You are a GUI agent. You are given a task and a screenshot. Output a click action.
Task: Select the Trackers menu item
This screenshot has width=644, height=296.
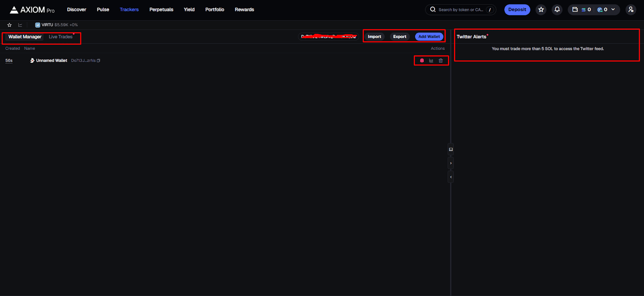[x=129, y=10]
